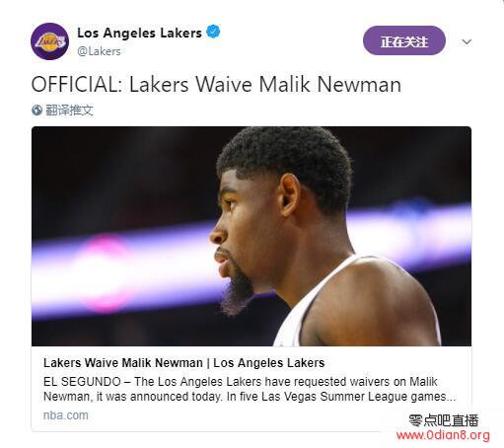This screenshot has height=448, width=504.
Task: Click the blue verified badge icon
Action: coord(213,32)
